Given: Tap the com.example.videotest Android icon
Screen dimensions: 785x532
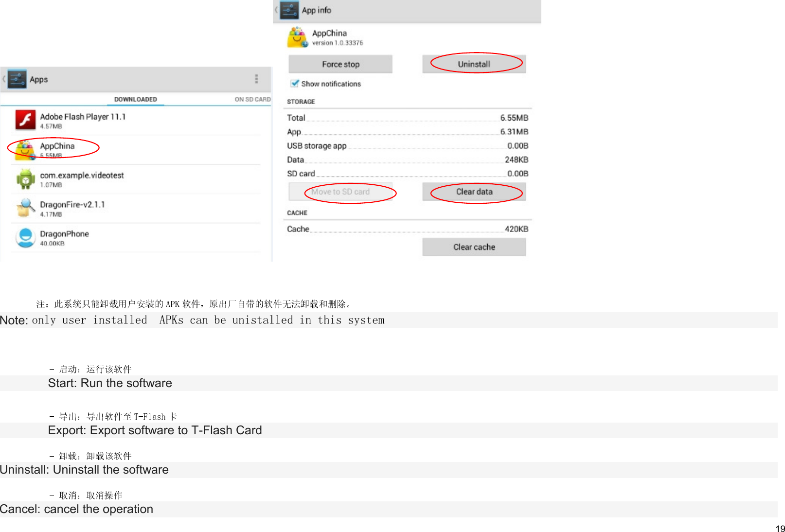Looking at the screenshot, I should point(25,179).
